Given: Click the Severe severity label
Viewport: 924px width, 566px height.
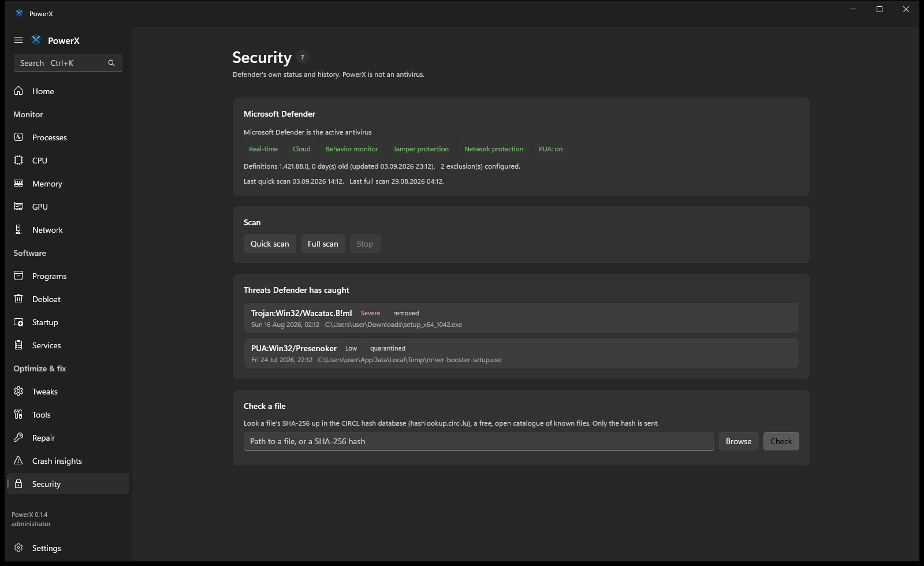Looking at the screenshot, I should [370, 313].
